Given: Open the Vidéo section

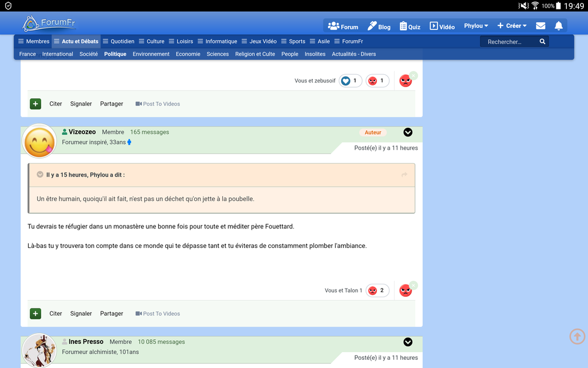Looking at the screenshot, I should [x=442, y=26].
